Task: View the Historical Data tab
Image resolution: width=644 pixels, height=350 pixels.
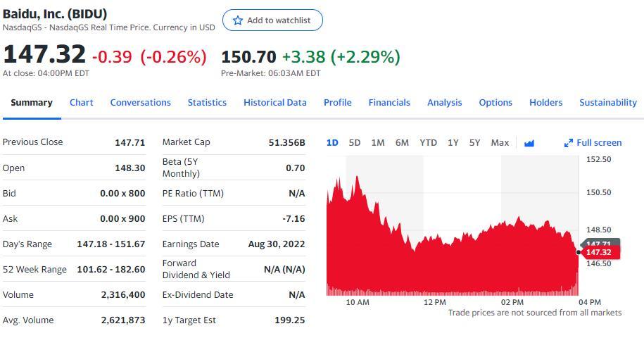Action: tap(275, 102)
